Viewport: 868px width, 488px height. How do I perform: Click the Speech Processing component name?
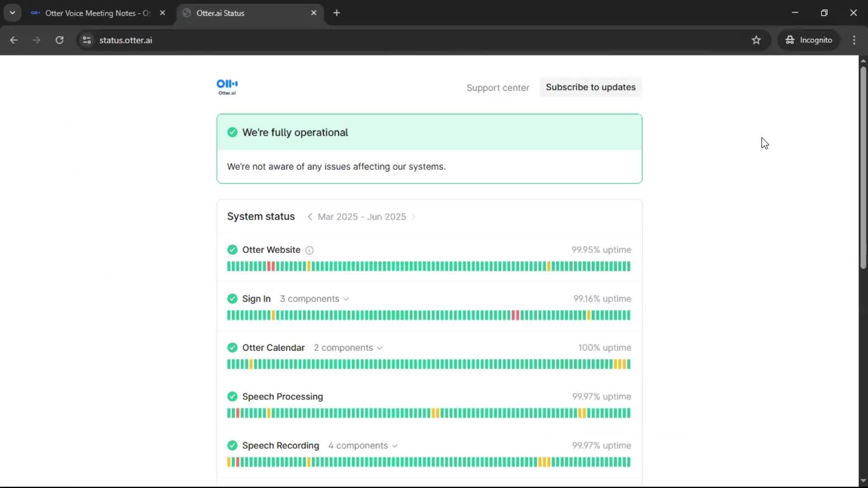pyautogui.click(x=283, y=397)
